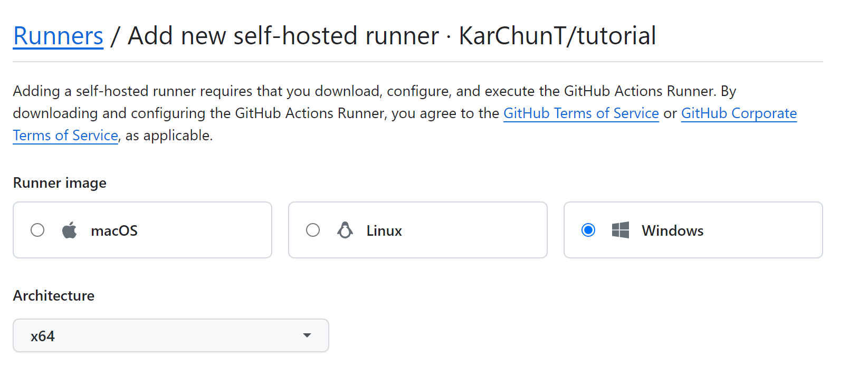Click the underlined 'Terms of Service' before 'as applicable'

tap(65, 136)
